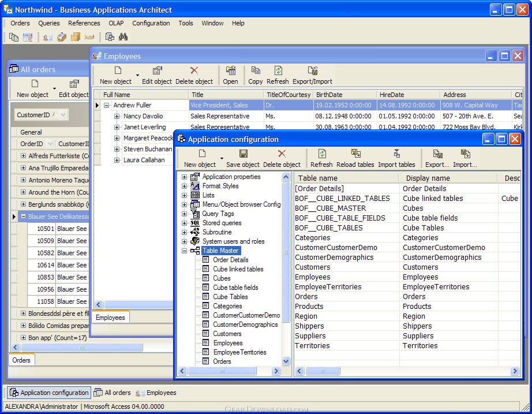532x414 pixels.
Task: Click Export... in Application configuration toolbar
Action: [x=437, y=158]
